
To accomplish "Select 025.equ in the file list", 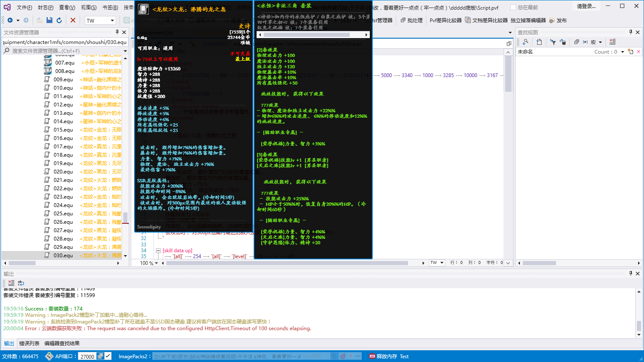I will [63, 214].
